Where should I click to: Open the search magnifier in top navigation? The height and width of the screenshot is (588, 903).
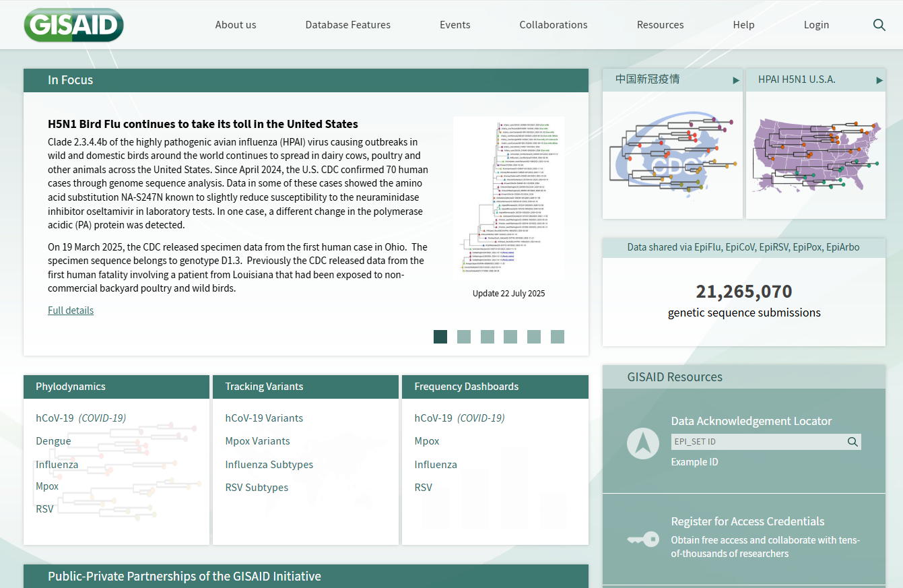click(879, 25)
